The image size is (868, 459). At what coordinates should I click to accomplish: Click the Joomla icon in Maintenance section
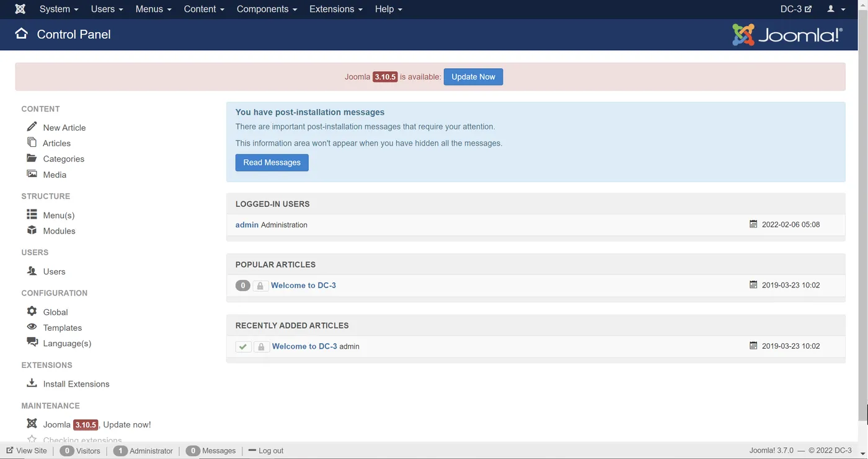click(x=32, y=424)
